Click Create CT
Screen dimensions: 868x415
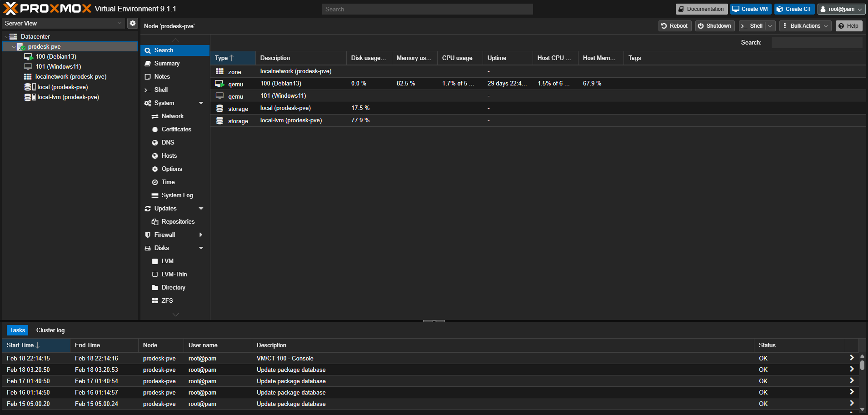(794, 9)
